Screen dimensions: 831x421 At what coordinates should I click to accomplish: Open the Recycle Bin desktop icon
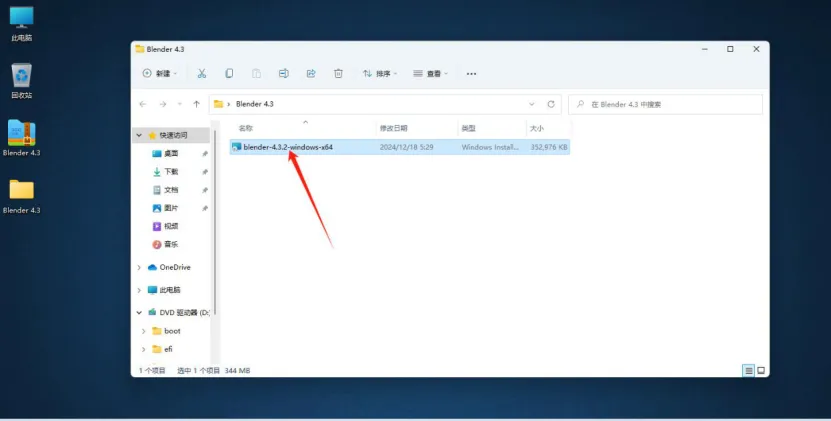tap(21, 81)
